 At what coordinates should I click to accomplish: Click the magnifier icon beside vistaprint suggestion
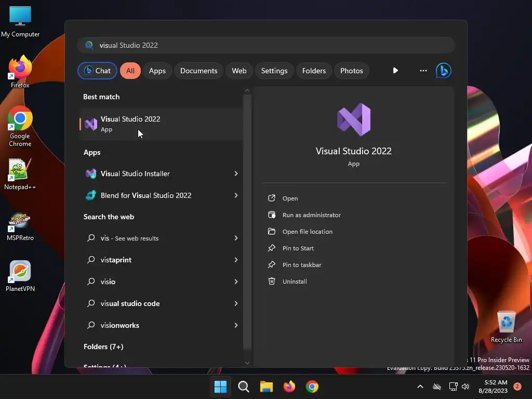pos(91,260)
